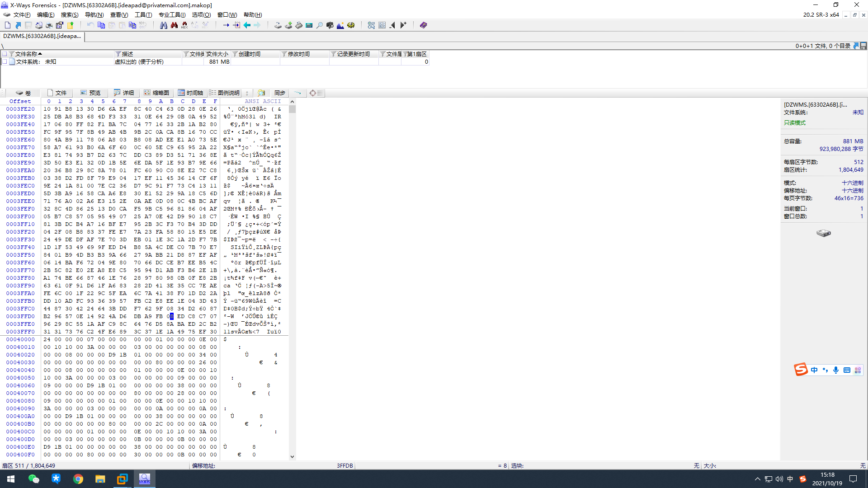Click the red binoculars search icon
Image resolution: width=868 pixels, height=488 pixels.
[174, 25]
